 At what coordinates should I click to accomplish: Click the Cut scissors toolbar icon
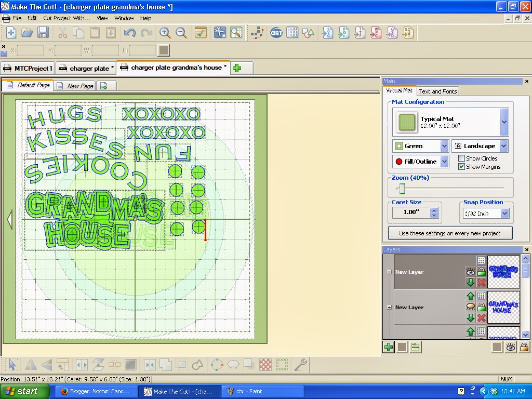tap(63, 33)
